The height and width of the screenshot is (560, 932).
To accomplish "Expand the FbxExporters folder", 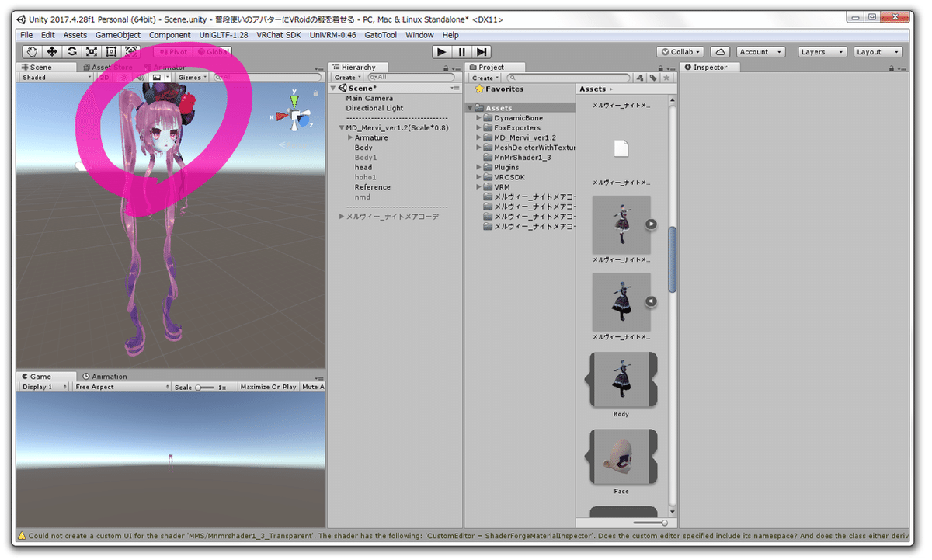I will tap(478, 128).
